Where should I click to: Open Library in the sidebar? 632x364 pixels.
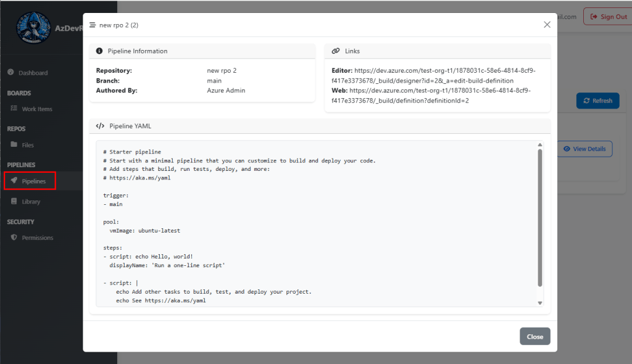point(31,202)
